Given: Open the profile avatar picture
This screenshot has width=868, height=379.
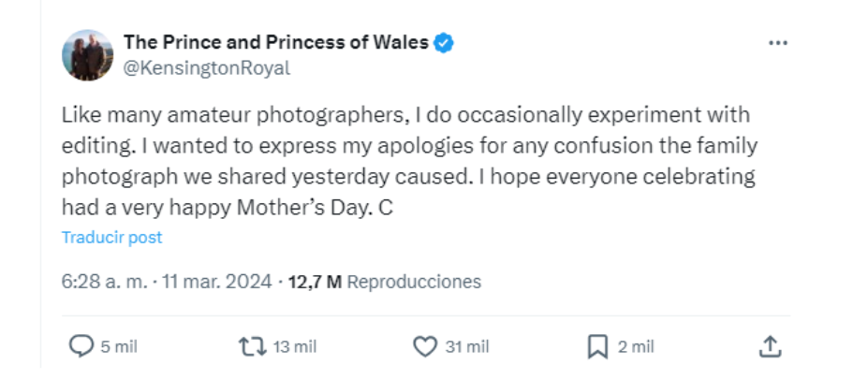Looking at the screenshot, I should coord(87,54).
